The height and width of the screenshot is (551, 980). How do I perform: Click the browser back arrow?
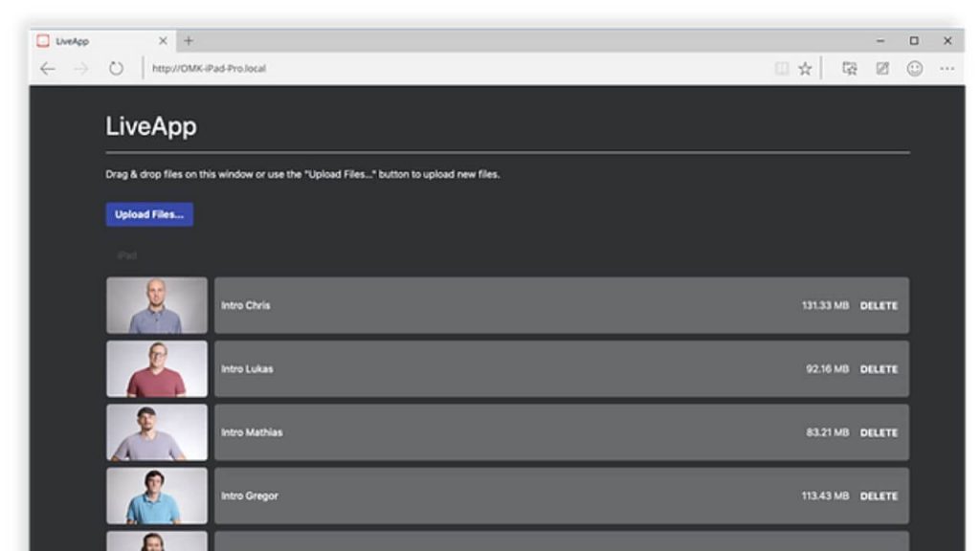pyautogui.click(x=47, y=69)
